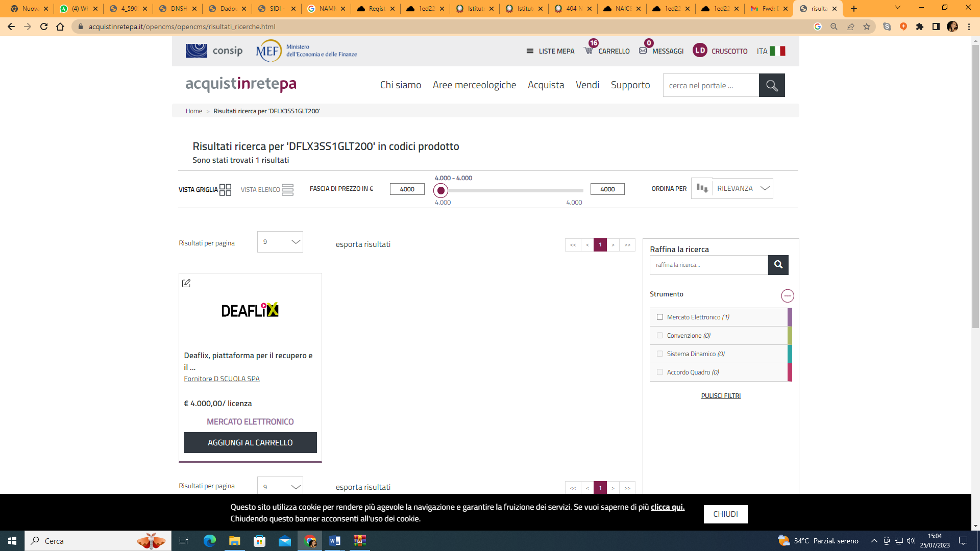Open Microsoft Word from the taskbar
This screenshot has width=980, height=551.
(335, 541)
